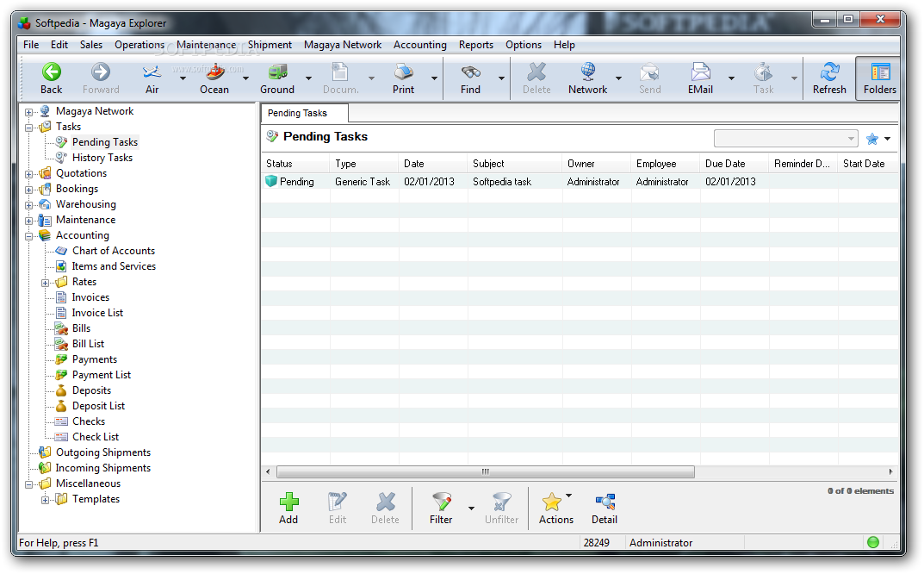Viewport: 924px width, 574px height.
Task: Click the Filter funnel icon
Action: (442, 502)
